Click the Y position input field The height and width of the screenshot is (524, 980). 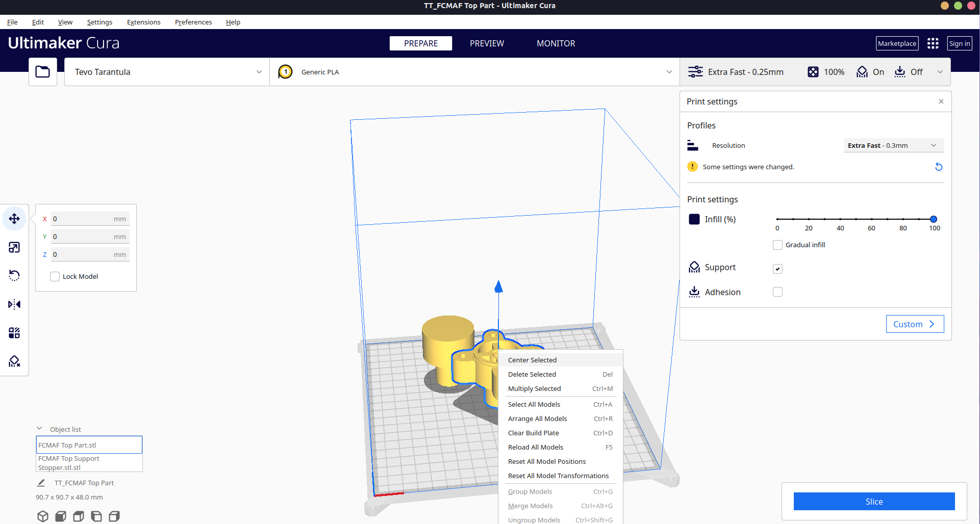coord(90,237)
